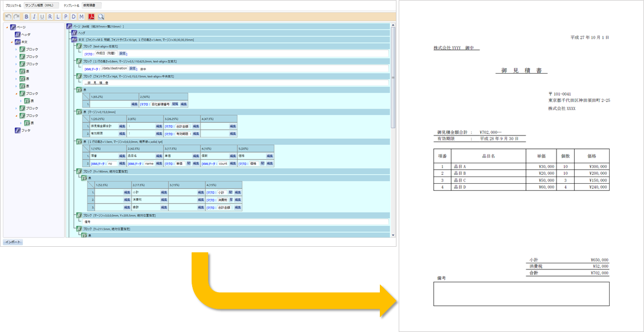
Task: Toggle underline with the U toolbar button
Action: (x=42, y=17)
